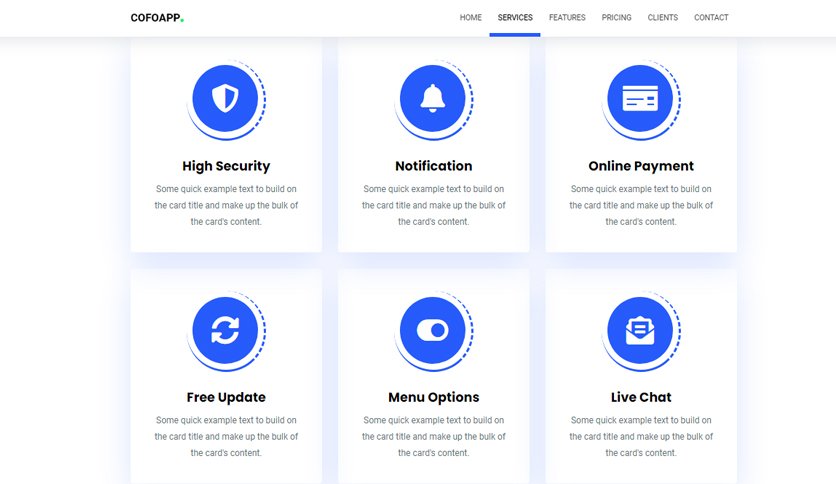The image size is (836, 484).
Task: Open the CONTACT nav link
Action: pos(711,18)
